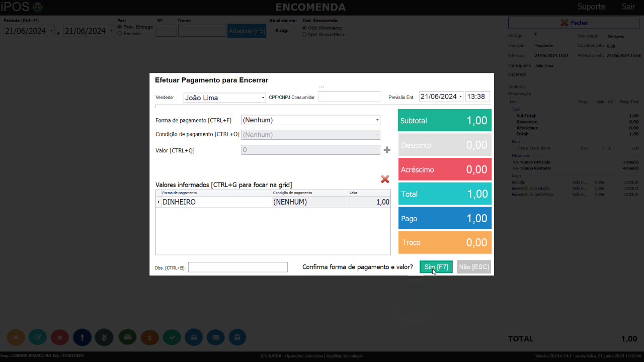Open the Condição de pagamento dropdown

377,135
